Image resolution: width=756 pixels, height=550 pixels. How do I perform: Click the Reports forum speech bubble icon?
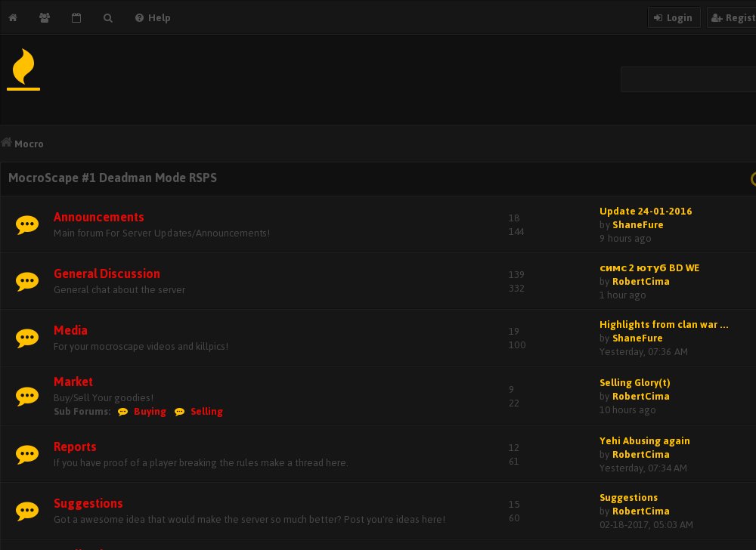point(27,454)
